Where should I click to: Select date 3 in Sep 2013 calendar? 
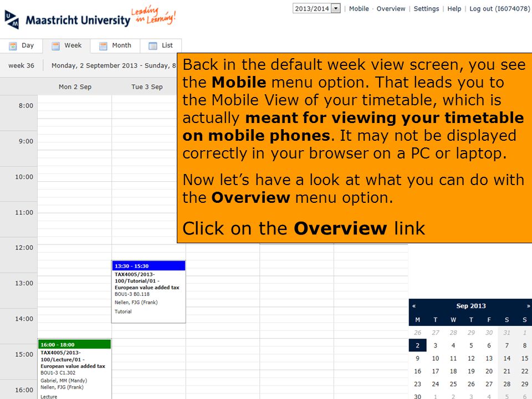click(x=436, y=345)
